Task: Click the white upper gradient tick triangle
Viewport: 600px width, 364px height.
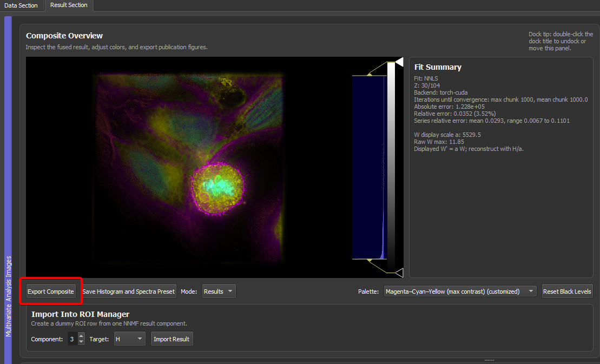Action: pyautogui.click(x=399, y=62)
